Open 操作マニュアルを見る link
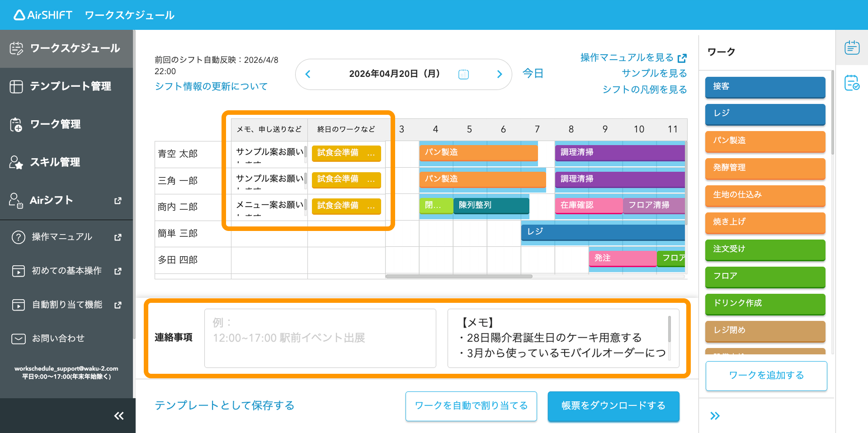The image size is (868, 433). 633,57
